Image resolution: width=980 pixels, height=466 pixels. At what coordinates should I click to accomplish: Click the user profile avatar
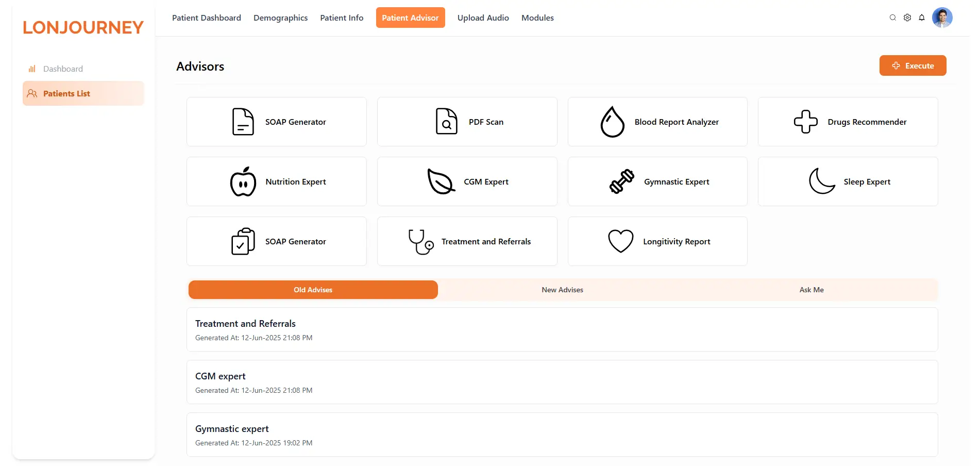coord(942,18)
